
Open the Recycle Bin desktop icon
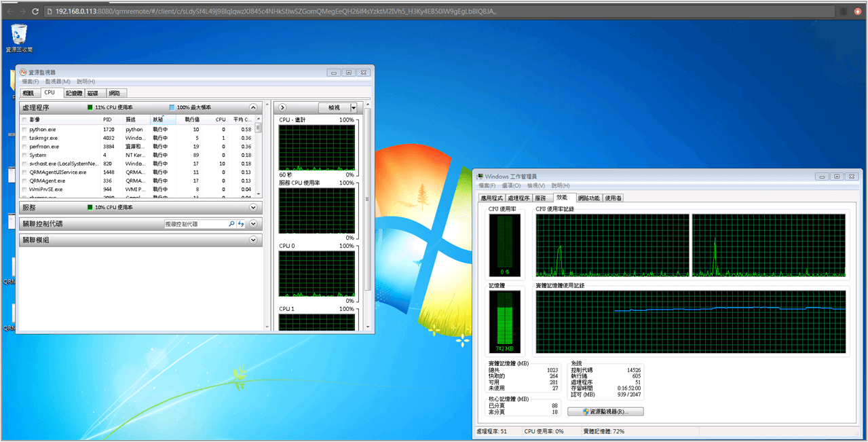19,37
